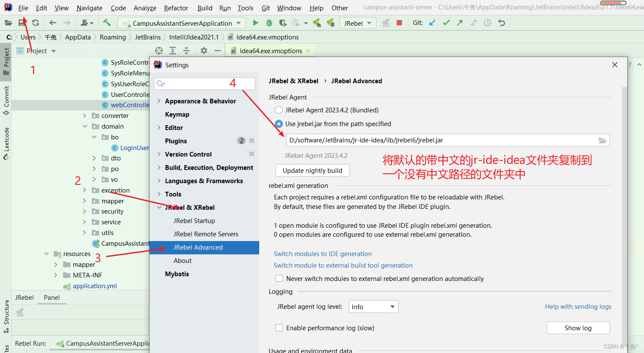This screenshot has height=353, width=644.
Task: Enable the Never switch modules automatically checkbox
Action: click(x=279, y=278)
